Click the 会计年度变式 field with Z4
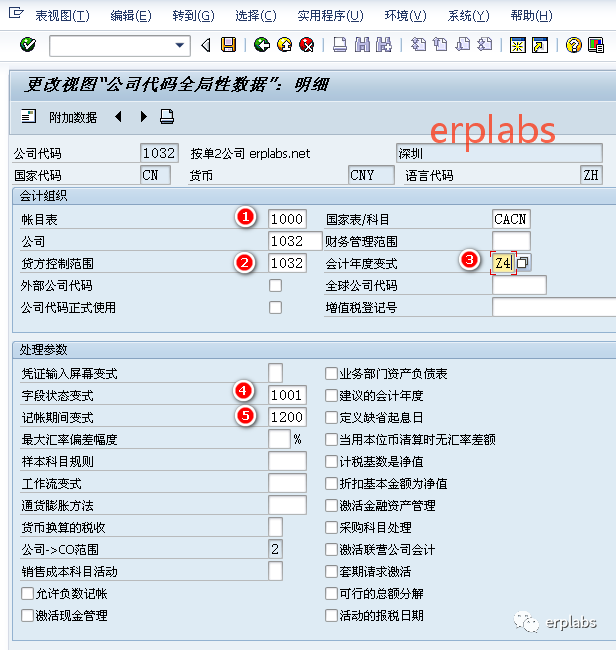The width and height of the screenshot is (616, 650). pos(503,263)
